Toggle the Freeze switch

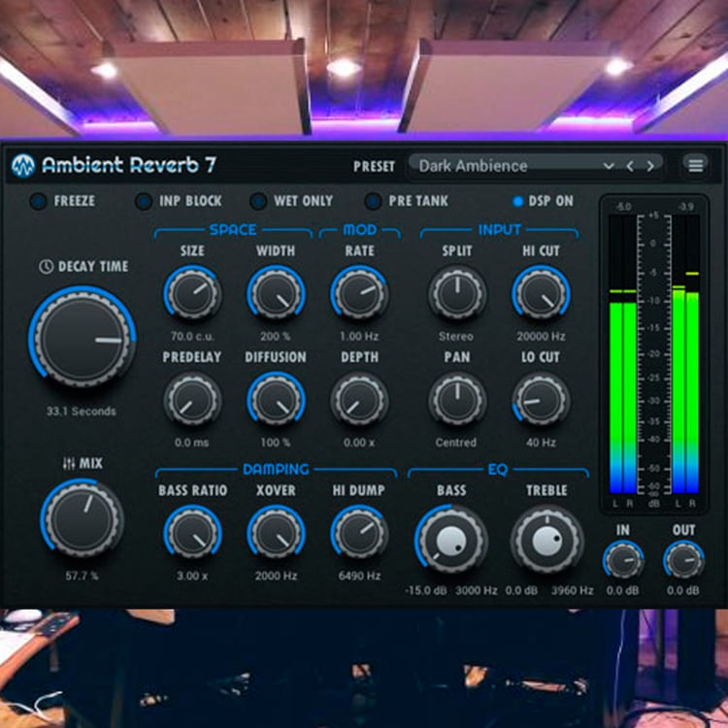click(x=38, y=201)
